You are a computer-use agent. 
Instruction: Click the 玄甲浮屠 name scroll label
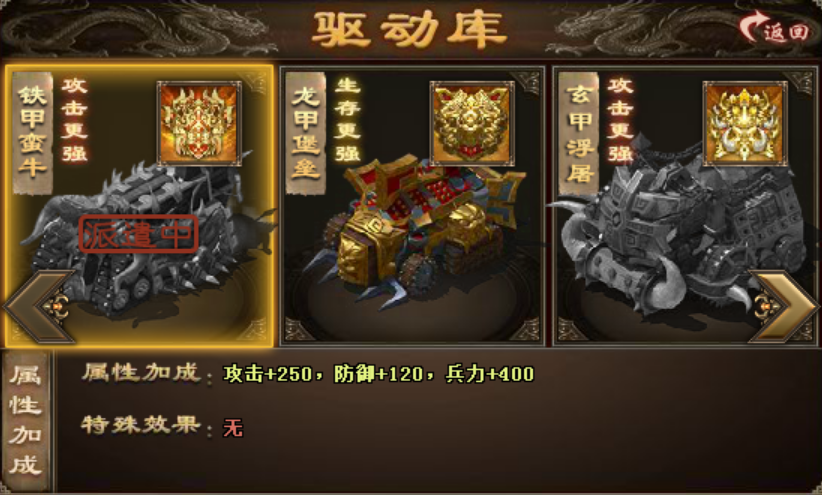(579, 133)
